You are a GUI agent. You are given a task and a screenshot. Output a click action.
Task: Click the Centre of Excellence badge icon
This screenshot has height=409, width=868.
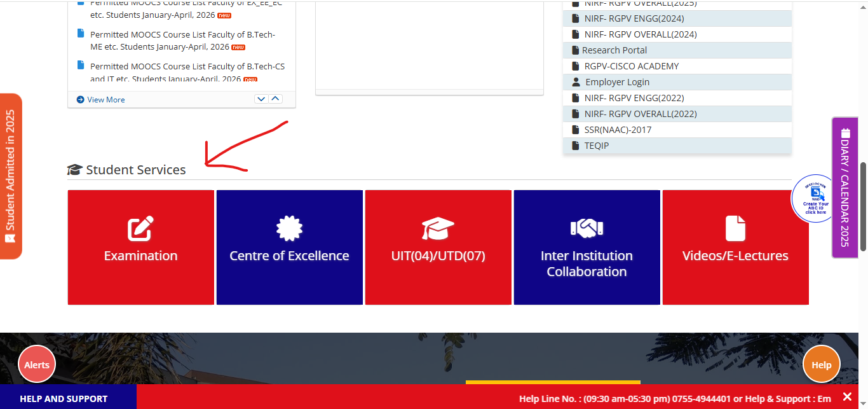tap(289, 228)
